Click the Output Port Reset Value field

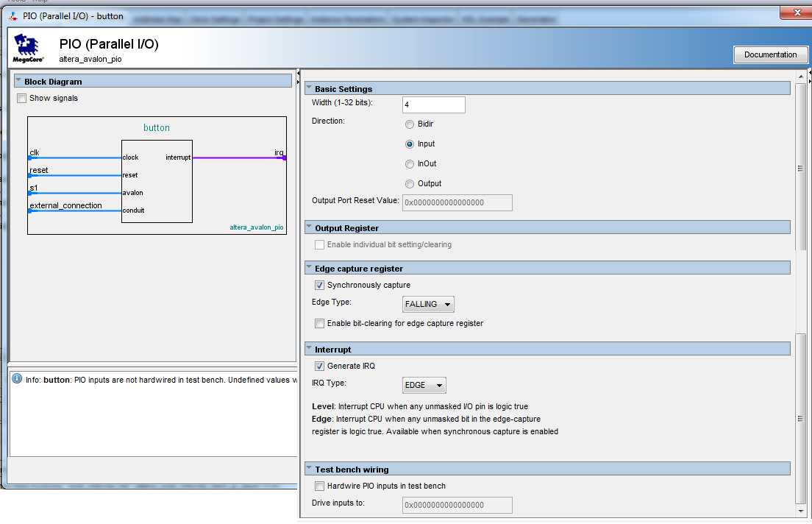tap(457, 202)
